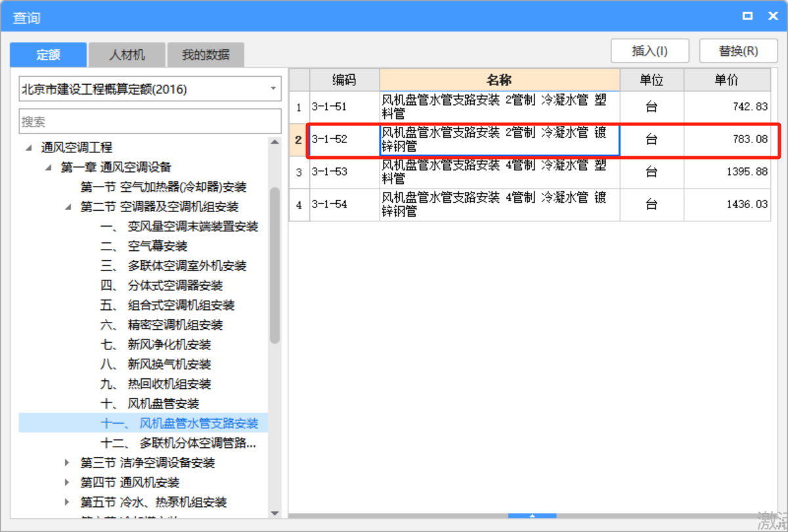Image resolution: width=788 pixels, height=532 pixels.
Task: Select 四、分体式空调器安装
Action: (x=162, y=286)
